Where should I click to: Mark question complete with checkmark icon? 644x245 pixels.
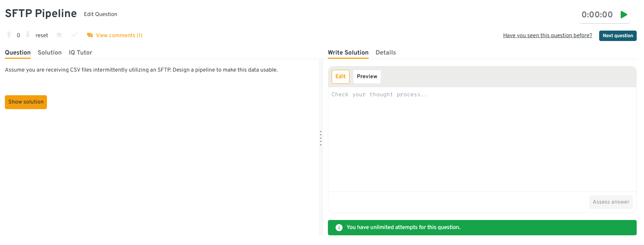pos(74,35)
